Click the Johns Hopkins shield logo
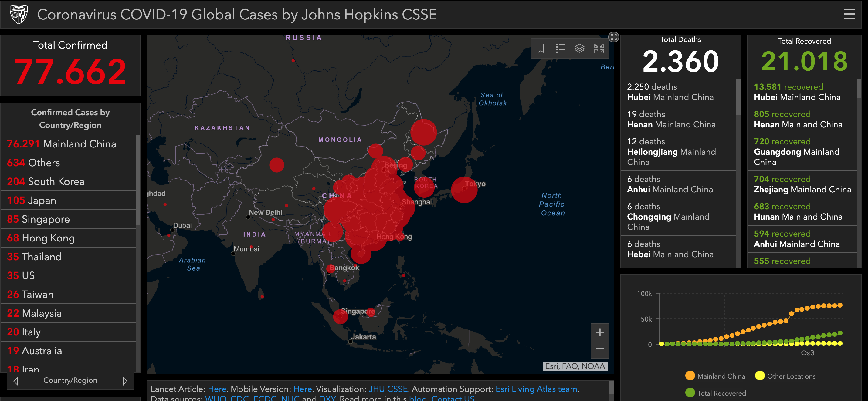Screen dimensions: 868x401 click(x=19, y=14)
